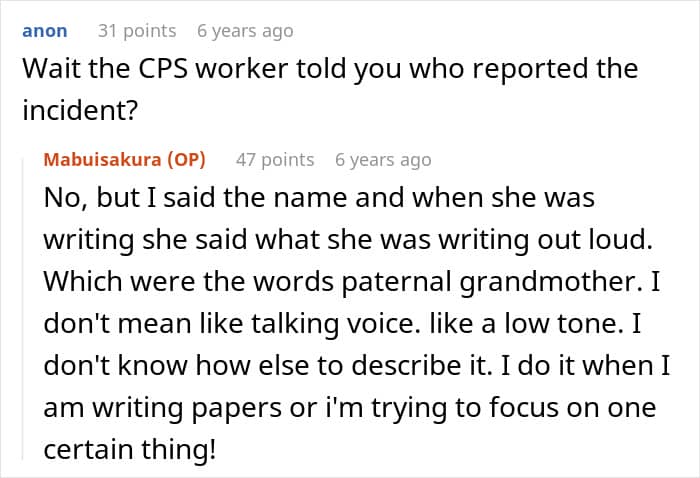Screen dimensions: 700x478
Task: Click the phrase writing papers in the reply
Action: pyautogui.click(x=187, y=408)
